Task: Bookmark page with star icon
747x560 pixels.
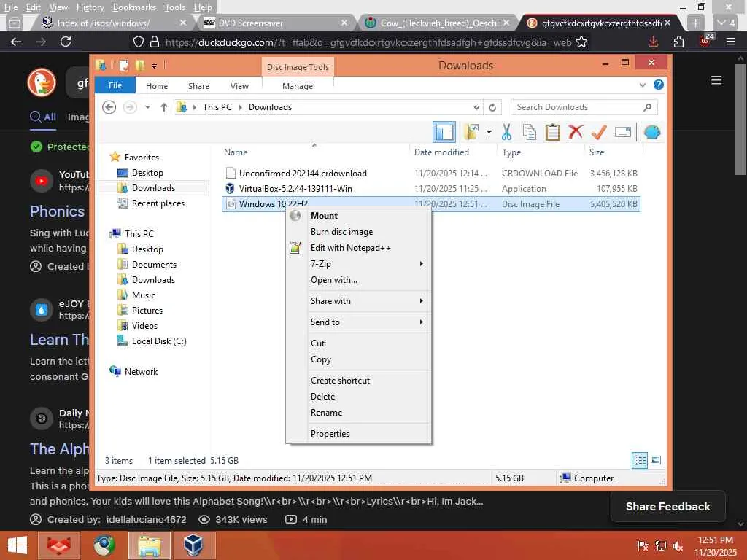Action: (x=581, y=42)
